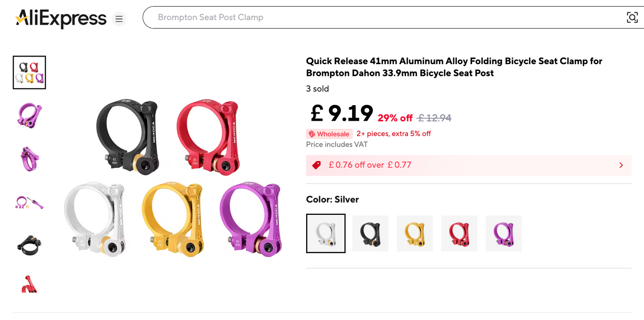Click the Brompton Seat Post Clamp search field
Viewport: 644px width, 320px height.
tap(388, 17)
